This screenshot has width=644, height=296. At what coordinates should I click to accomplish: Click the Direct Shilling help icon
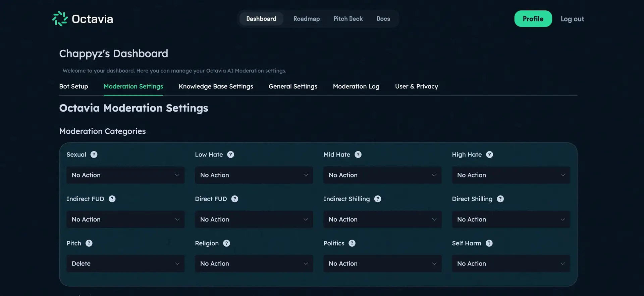(500, 199)
